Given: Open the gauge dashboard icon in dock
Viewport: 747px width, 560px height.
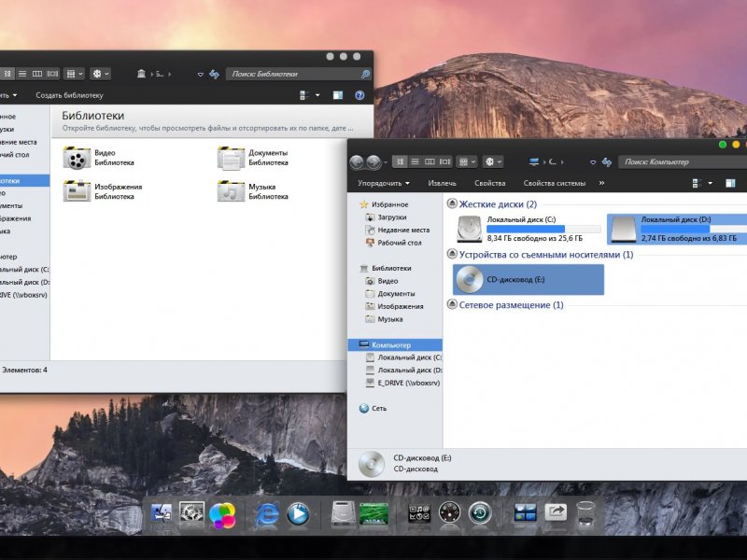Looking at the screenshot, I should click(x=449, y=514).
